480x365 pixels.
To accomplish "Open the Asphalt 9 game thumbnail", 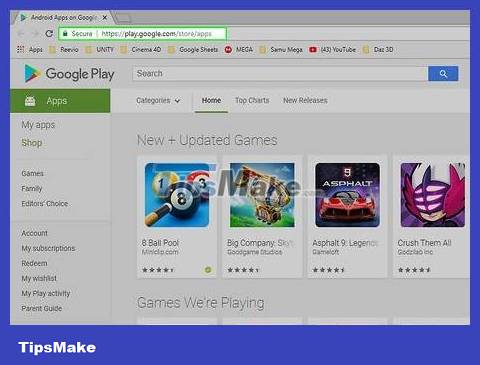I will [x=347, y=195].
